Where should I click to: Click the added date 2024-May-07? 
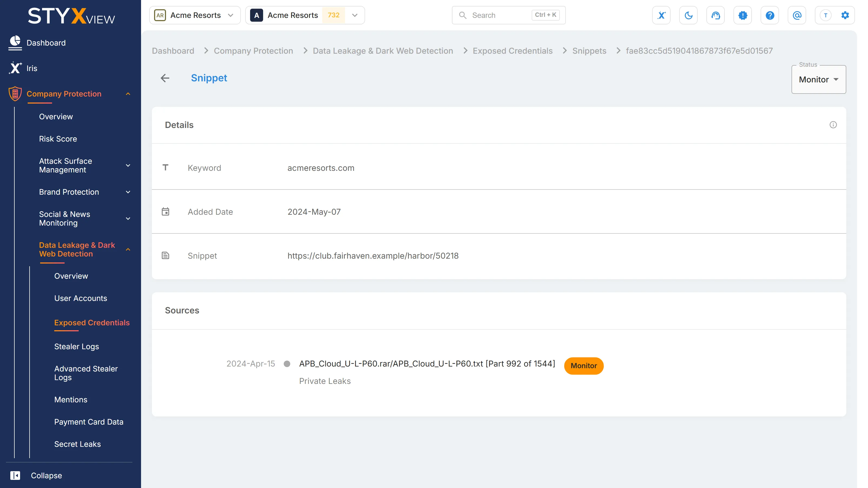[314, 211]
